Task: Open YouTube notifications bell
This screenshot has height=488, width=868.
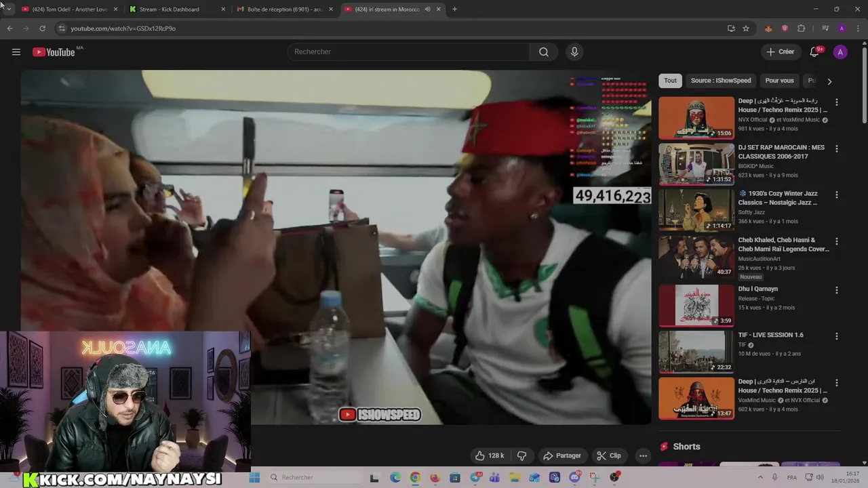Action: 814,52
